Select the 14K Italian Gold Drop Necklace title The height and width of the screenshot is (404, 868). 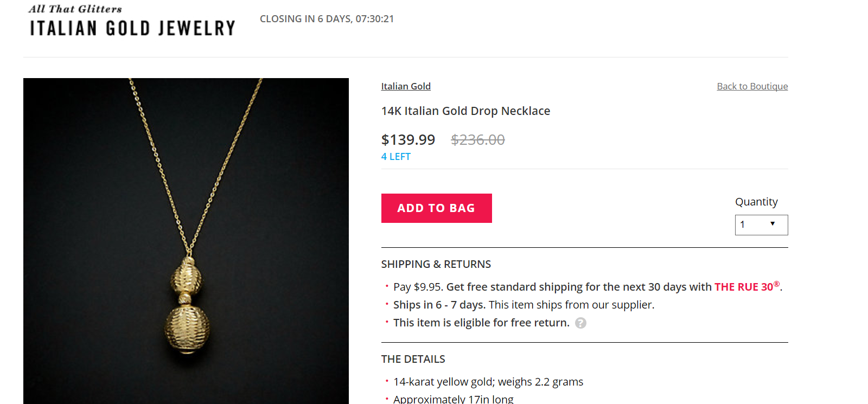pyautogui.click(x=465, y=111)
